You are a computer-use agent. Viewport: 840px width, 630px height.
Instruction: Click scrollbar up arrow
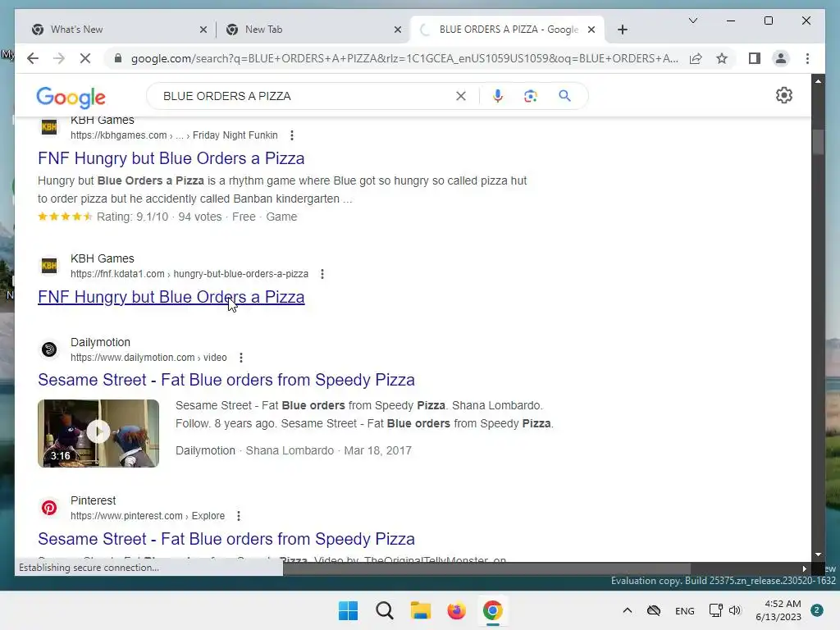pyautogui.click(x=818, y=81)
